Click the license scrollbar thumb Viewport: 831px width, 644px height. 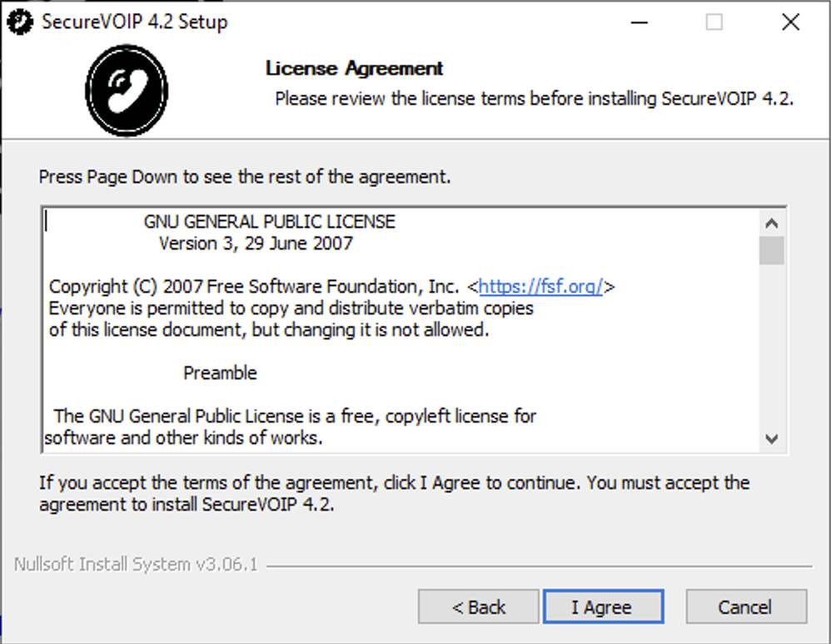click(772, 250)
